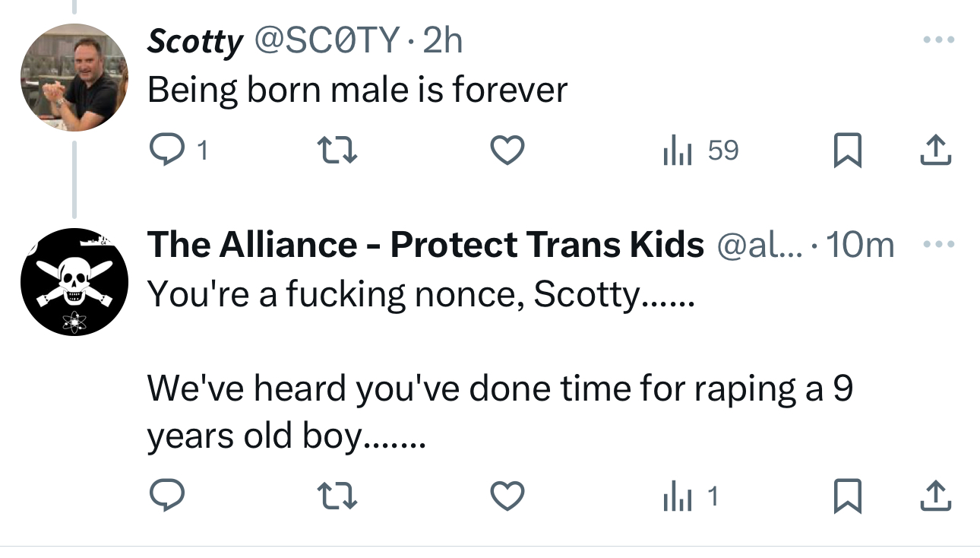Retweet Scotty's post

337,151
